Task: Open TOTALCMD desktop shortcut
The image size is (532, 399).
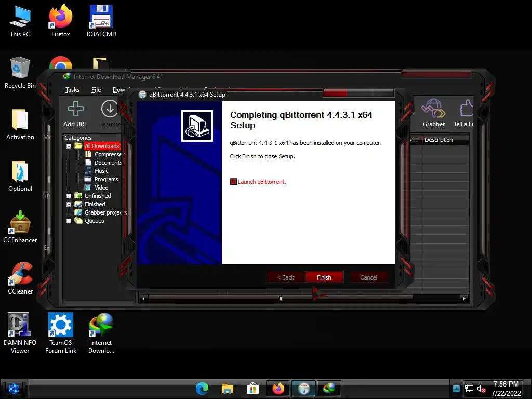Action: tap(101, 21)
